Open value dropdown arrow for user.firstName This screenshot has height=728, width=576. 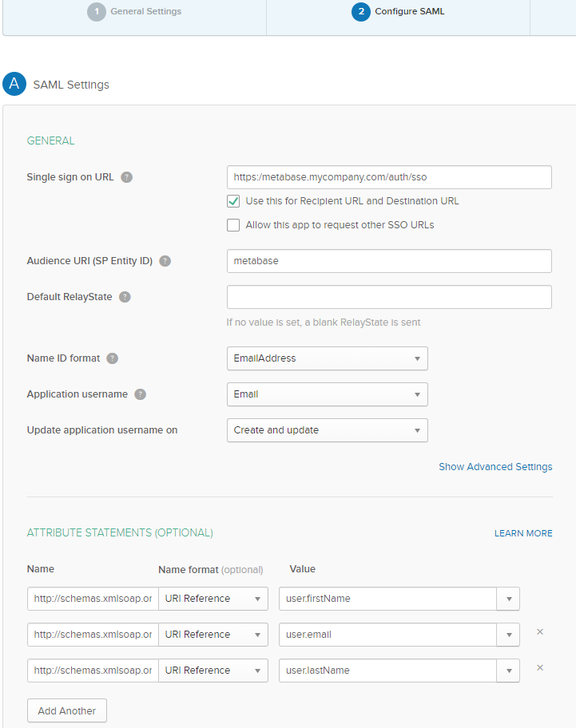[509, 599]
